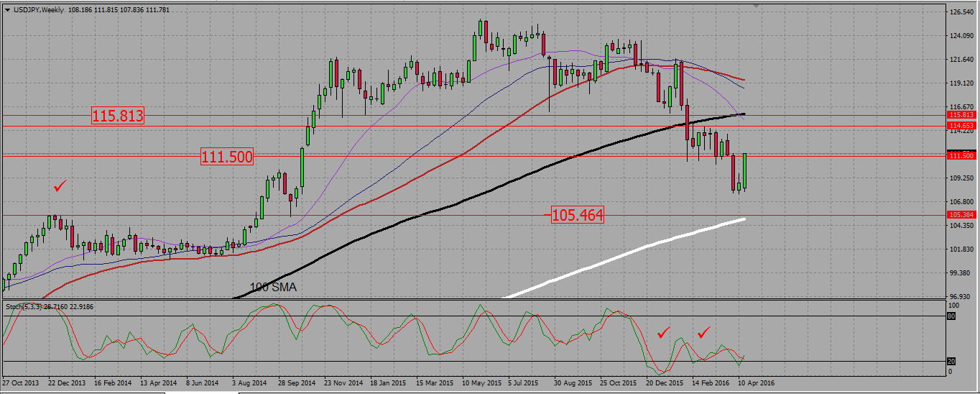Click the 101.830 price axis value
The height and width of the screenshot is (394, 980).
pyautogui.click(x=961, y=249)
